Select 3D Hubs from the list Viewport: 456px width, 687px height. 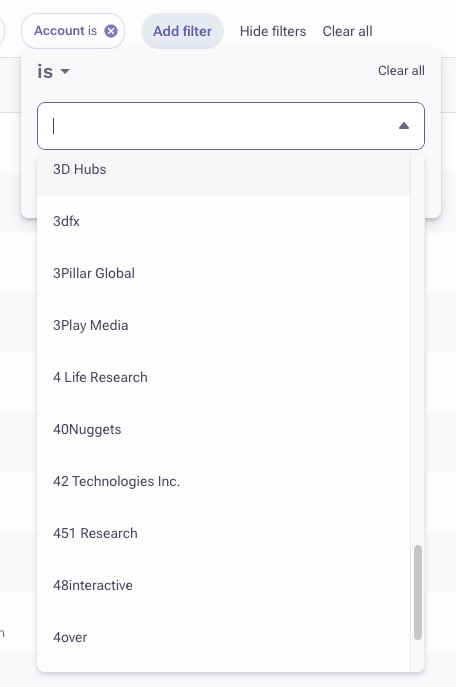click(223, 169)
